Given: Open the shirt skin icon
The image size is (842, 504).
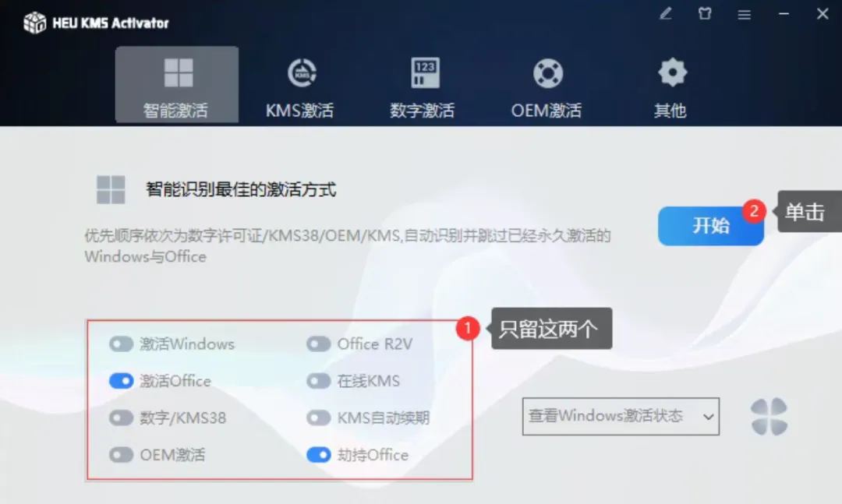Looking at the screenshot, I should 705,14.
